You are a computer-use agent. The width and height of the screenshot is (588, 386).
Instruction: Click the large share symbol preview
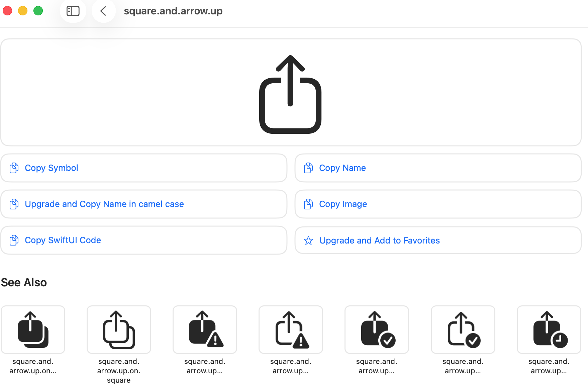click(x=290, y=94)
